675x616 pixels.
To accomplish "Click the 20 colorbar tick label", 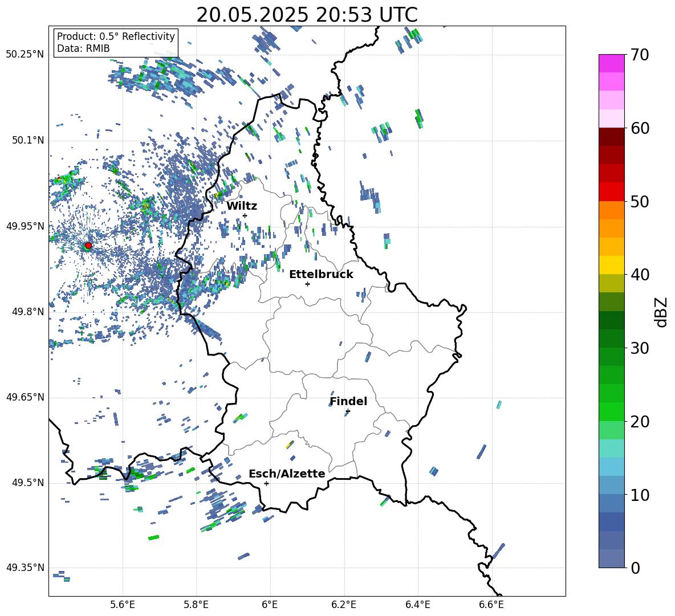I will coord(639,421).
